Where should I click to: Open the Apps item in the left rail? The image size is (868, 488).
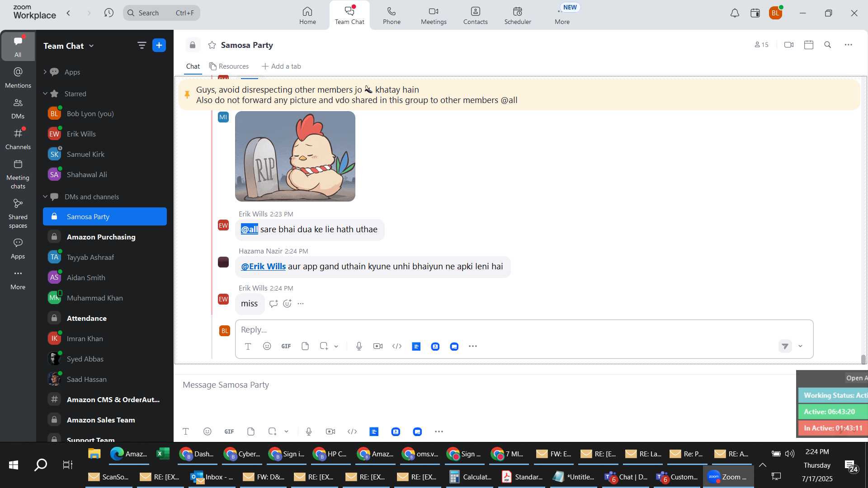coord(18,248)
